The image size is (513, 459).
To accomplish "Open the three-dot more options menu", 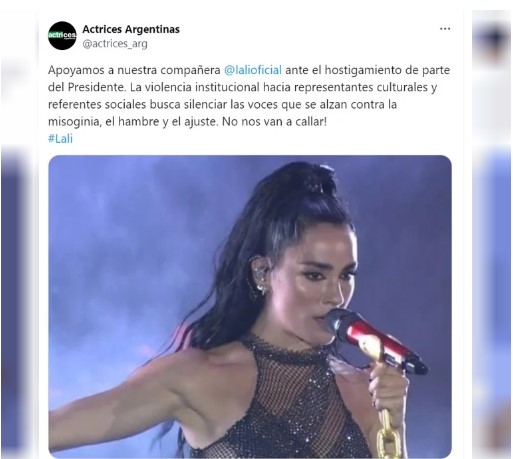I will click(x=445, y=29).
